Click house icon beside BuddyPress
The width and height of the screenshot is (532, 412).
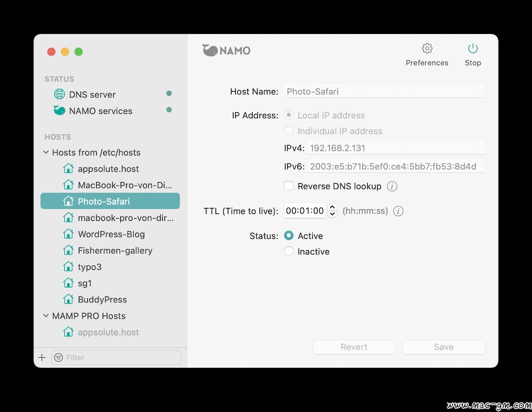click(x=68, y=299)
